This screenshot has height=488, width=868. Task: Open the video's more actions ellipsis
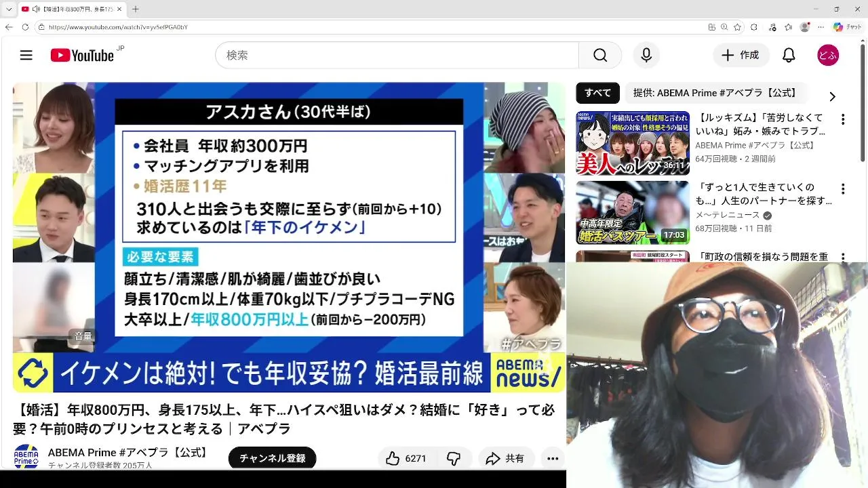pyautogui.click(x=553, y=459)
